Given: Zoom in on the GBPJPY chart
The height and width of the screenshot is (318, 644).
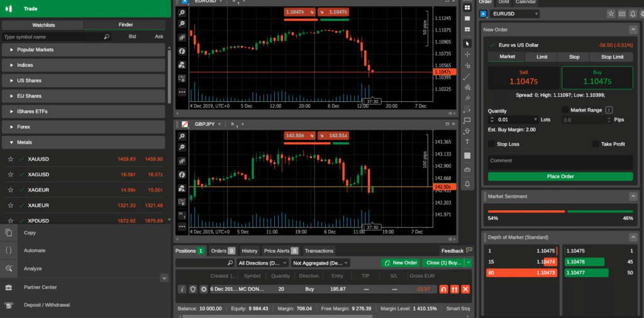Looking at the screenshot, I should 182,136.
